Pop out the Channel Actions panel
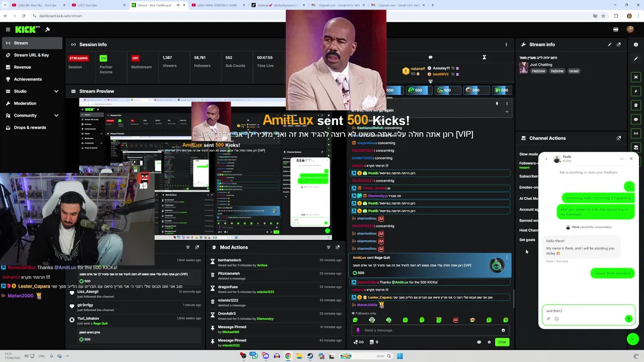644x362 pixels. point(618,138)
